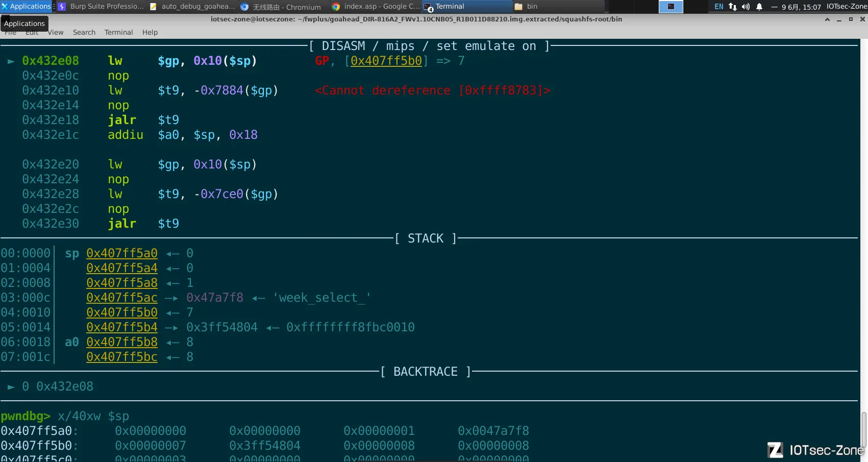
Task: Click the folder icon for bin window
Action: point(518,7)
